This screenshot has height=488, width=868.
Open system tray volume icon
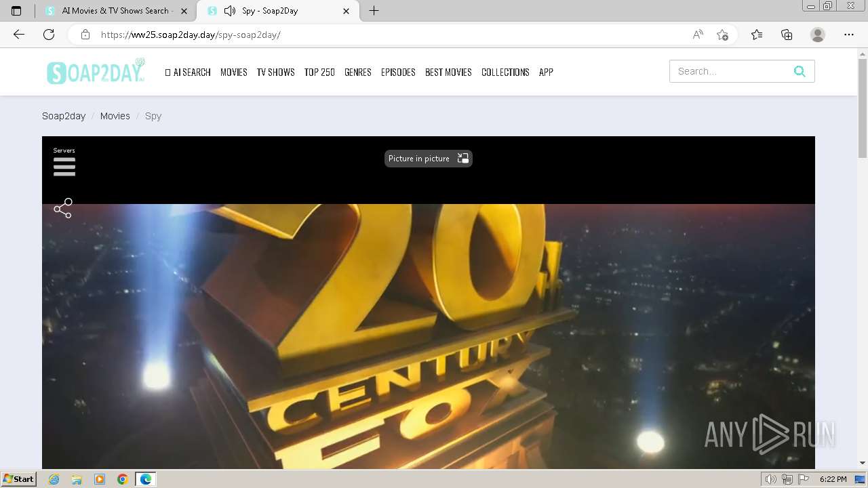tap(771, 479)
